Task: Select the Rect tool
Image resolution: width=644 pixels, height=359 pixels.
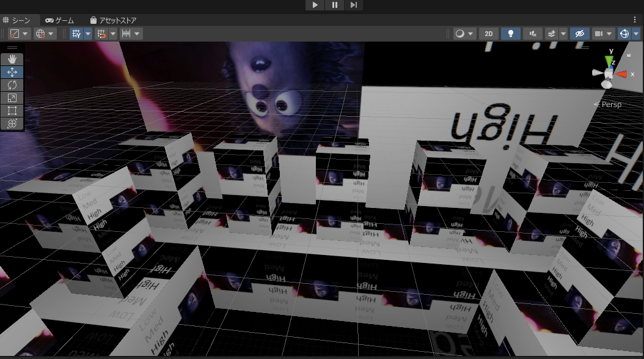Action: (x=12, y=110)
